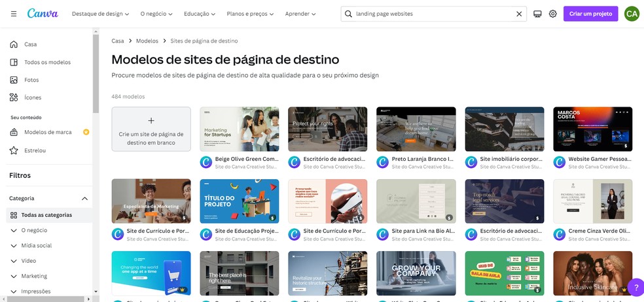The width and height of the screenshot is (644, 302).
Task: Collapse the Categoria filter section
Action: 84,199
